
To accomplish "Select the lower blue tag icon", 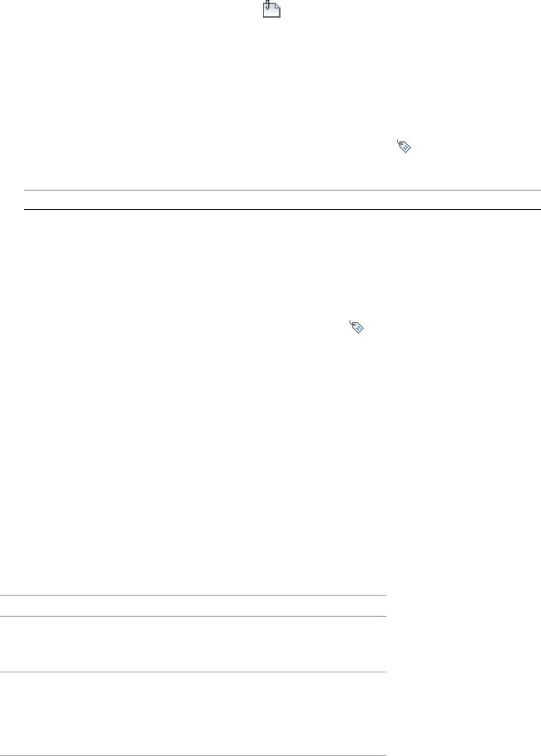I will click(x=356, y=327).
